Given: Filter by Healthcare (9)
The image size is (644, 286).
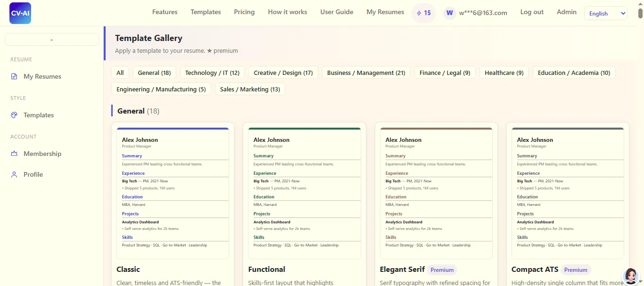Looking at the screenshot, I should pos(504,73).
